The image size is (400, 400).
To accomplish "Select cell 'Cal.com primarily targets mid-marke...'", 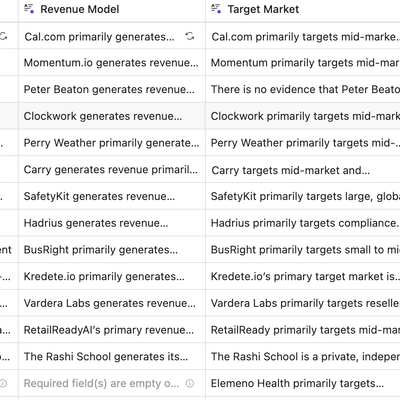I will click(x=303, y=36).
